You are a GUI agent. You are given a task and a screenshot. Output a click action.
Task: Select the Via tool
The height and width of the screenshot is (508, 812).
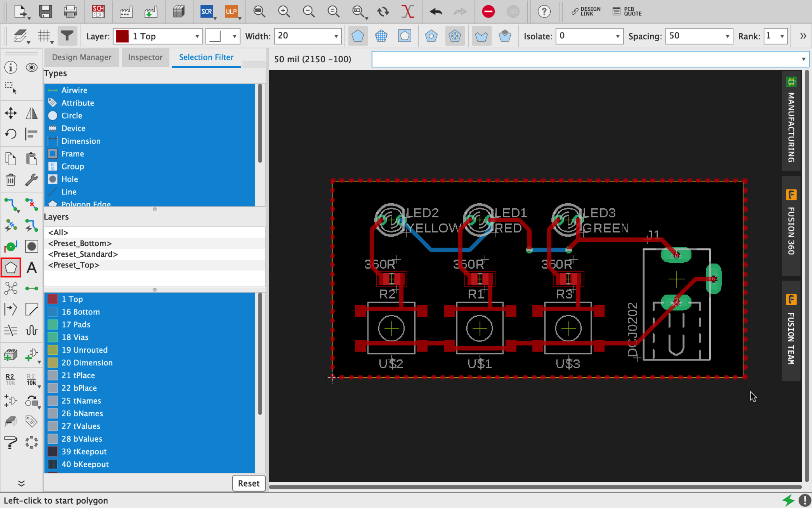click(x=11, y=246)
